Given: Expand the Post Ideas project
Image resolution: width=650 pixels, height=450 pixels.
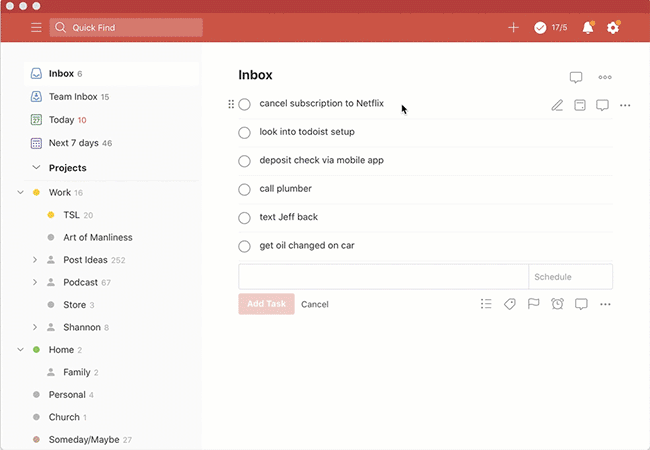Looking at the screenshot, I should 35,260.
